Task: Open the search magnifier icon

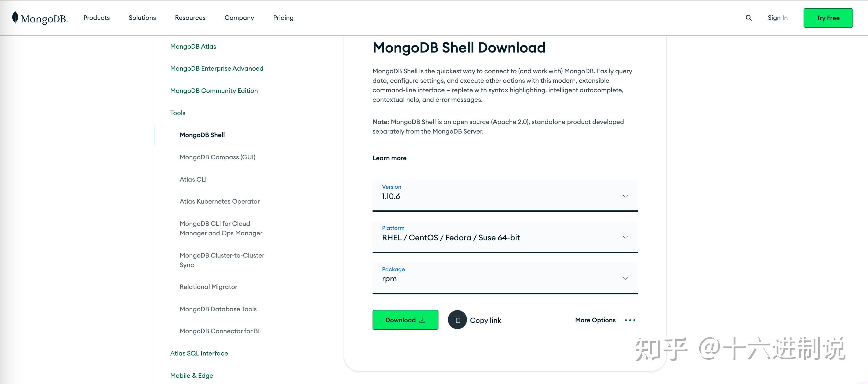Action: [x=749, y=18]
